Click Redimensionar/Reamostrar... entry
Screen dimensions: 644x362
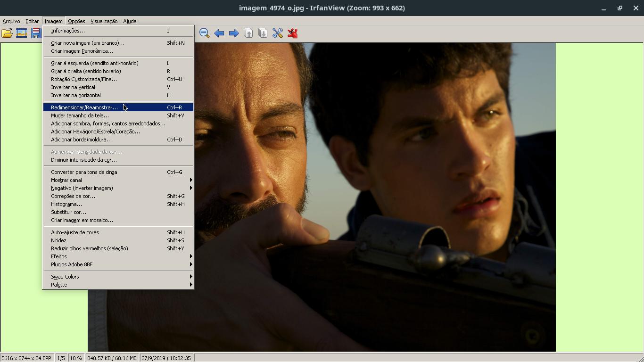click(x=118, y=107)
